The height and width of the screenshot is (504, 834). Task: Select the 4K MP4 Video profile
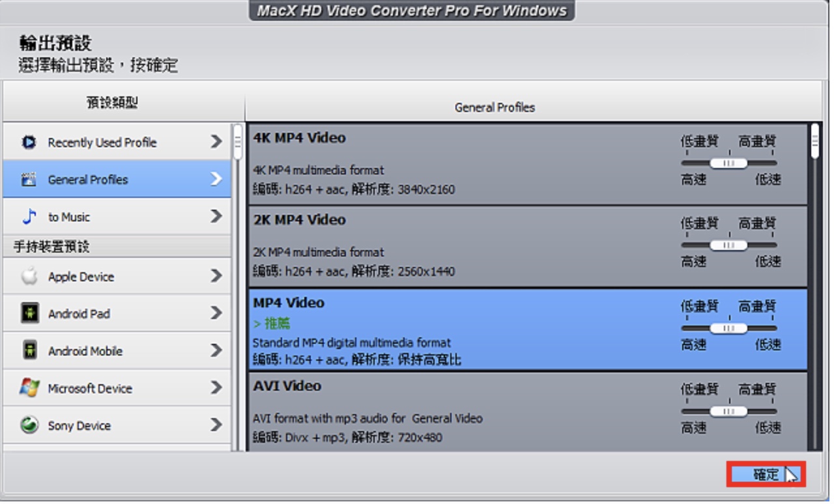pos(528,163)
